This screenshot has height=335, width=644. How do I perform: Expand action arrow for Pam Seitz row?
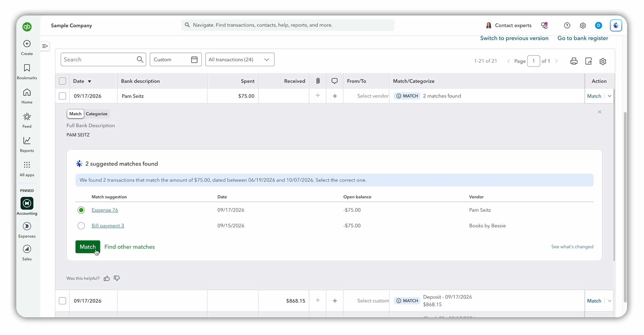(609, 96)
